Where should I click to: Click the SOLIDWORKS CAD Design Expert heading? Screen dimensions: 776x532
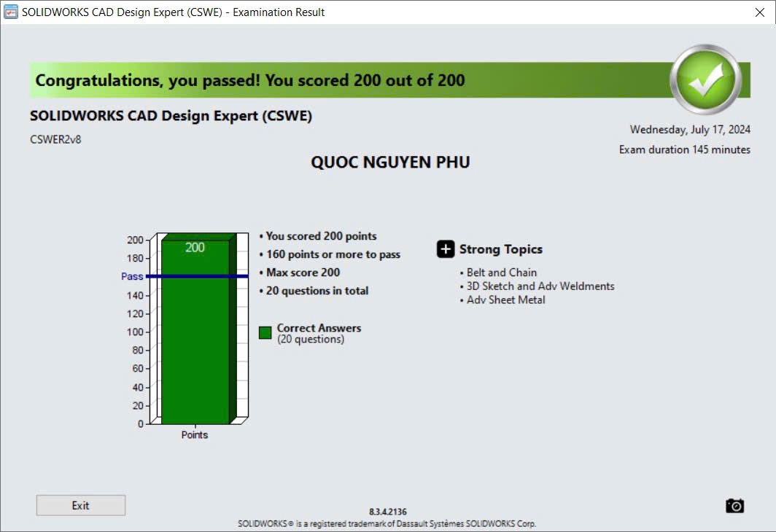coord(171,116)
